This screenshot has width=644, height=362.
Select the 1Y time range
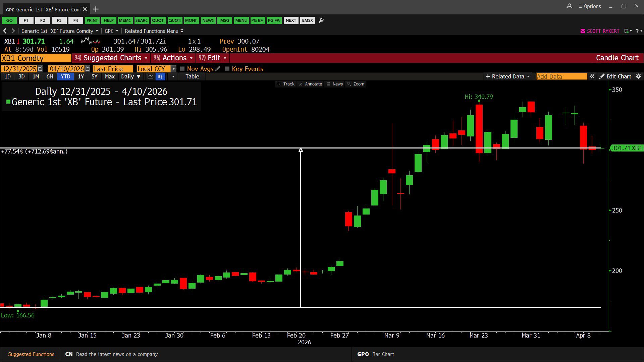click(x=81, y=76)
